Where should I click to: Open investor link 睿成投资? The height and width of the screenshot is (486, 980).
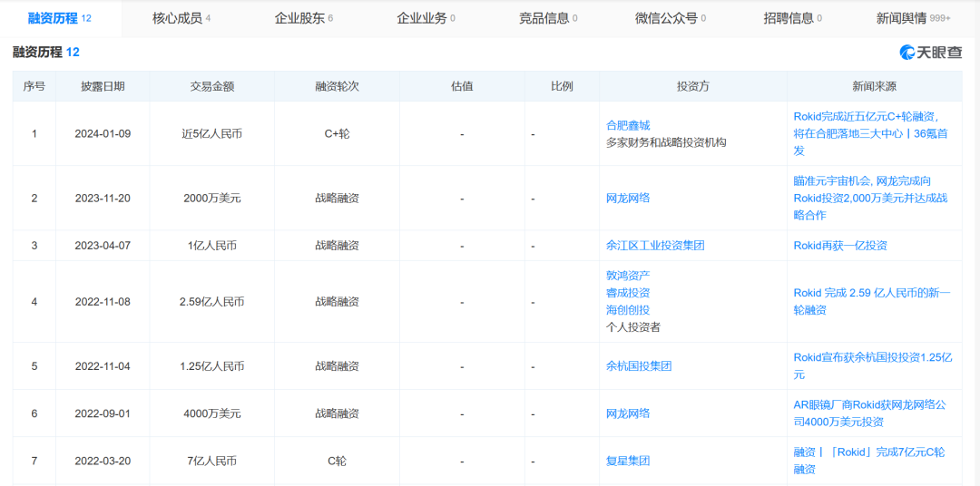pos(628,292)
